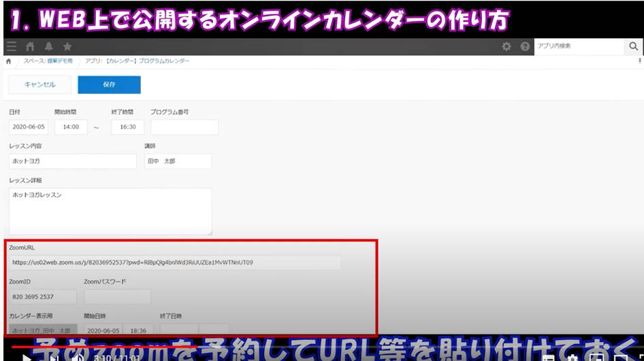The height and width of the screenshot is (361, 644).
Task: Click the video play button
Action: point(27,358)
